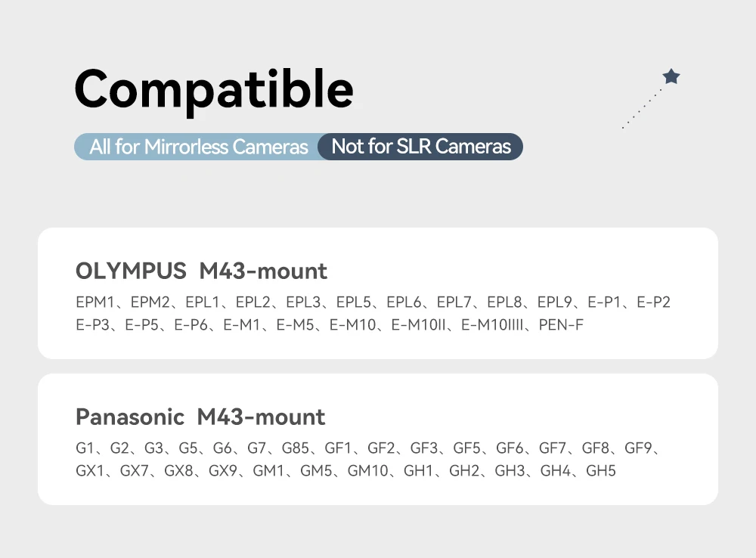Click the GF9 model entry
Viewport: 756px width, 558px height.
tap(638, 448)
